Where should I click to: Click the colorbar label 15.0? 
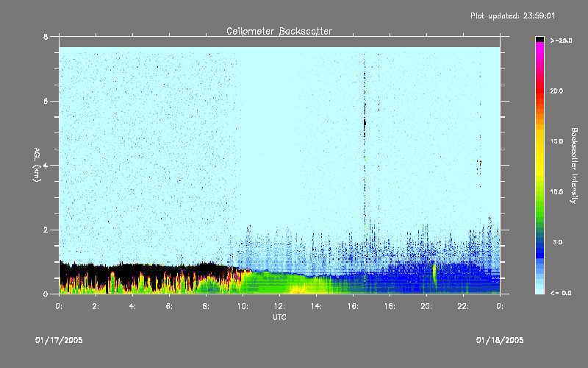(x=556, y=141)
